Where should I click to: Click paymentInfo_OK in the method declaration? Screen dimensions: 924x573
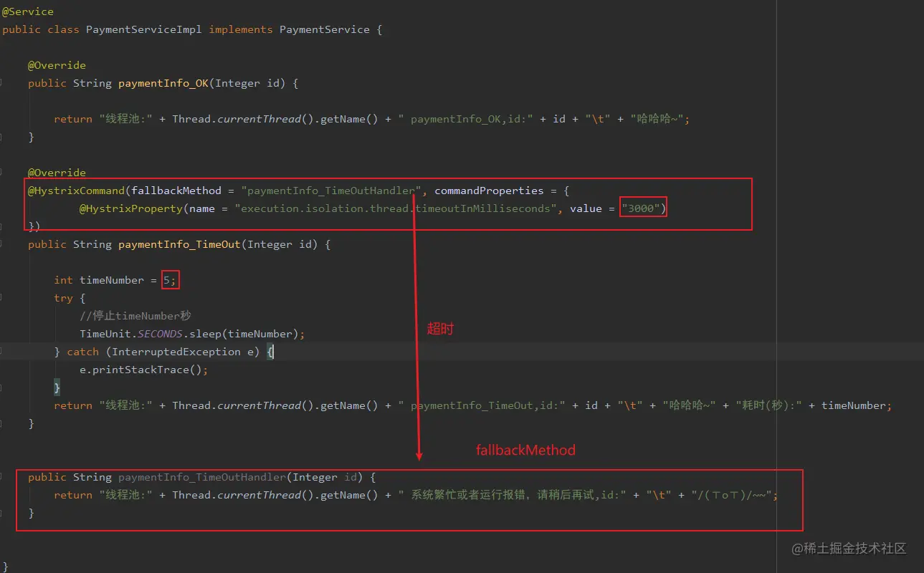[x=163, y=83]
